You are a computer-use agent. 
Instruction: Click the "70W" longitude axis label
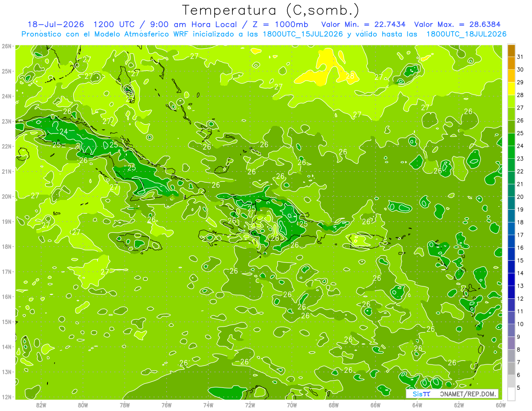tap(292, 405)
